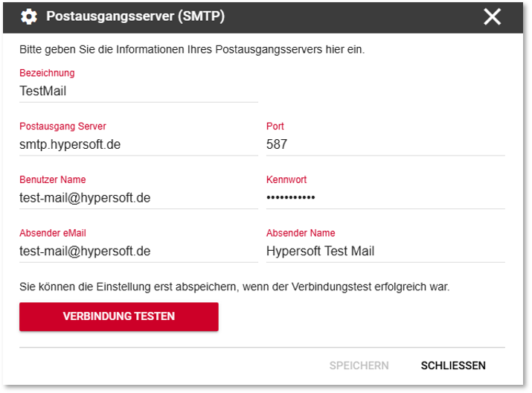Click the red Port label

pyautogui.click(x=275, y=127)
